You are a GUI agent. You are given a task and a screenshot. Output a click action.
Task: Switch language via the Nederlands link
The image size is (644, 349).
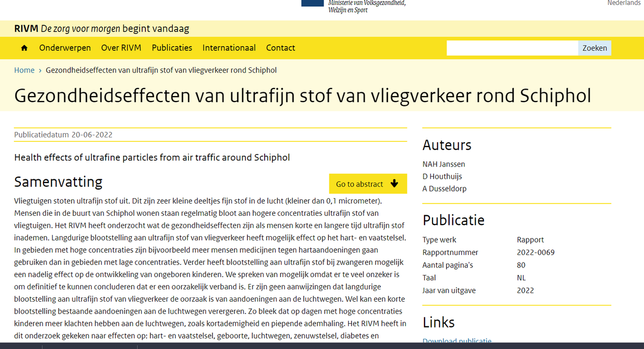pyautogui.click(x=625, y=3)
